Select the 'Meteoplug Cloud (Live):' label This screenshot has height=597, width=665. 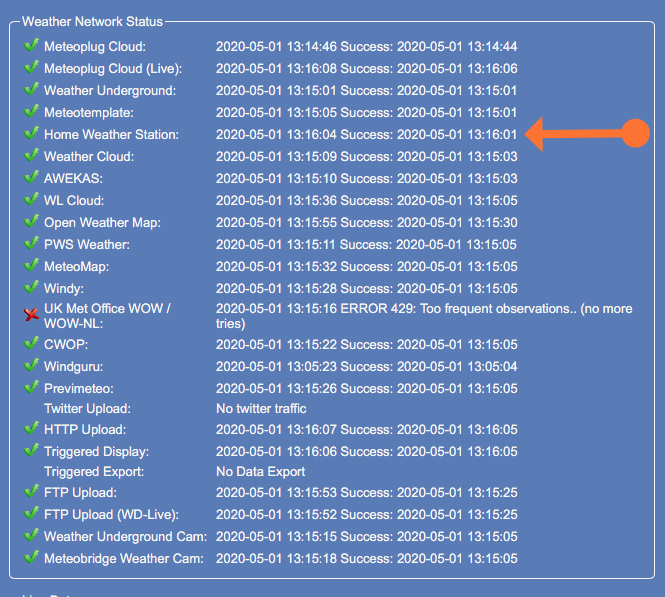113,69
